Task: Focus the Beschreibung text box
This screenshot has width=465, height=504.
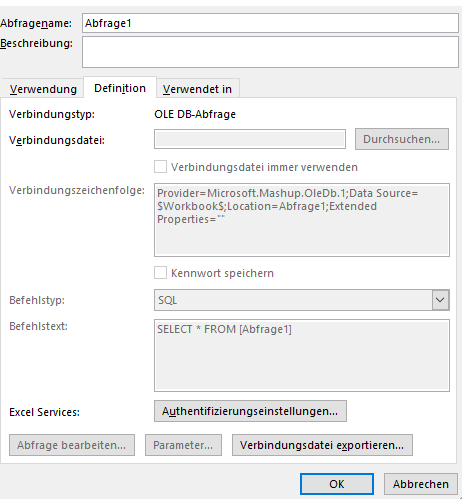Action: point(270,52)
